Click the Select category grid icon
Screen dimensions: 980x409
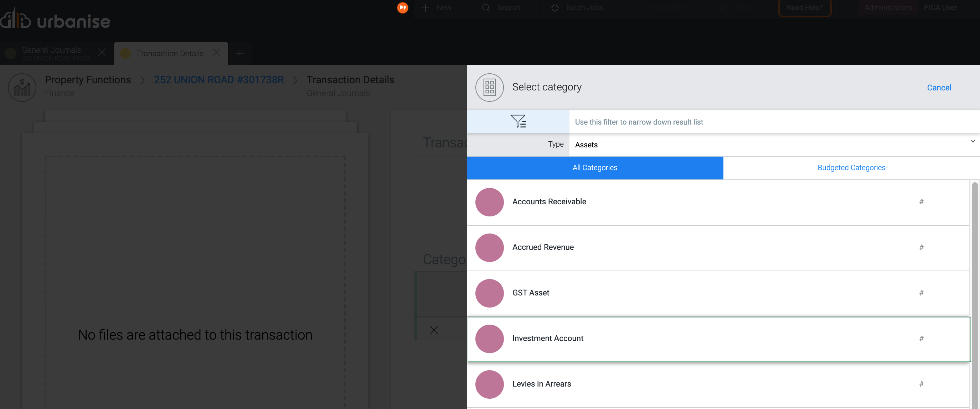point(489,88)
